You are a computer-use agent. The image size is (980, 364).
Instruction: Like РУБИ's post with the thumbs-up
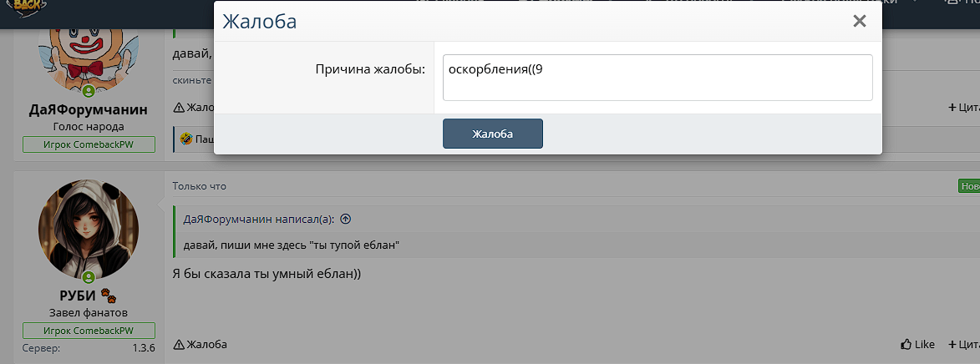[x=917, y=344]
